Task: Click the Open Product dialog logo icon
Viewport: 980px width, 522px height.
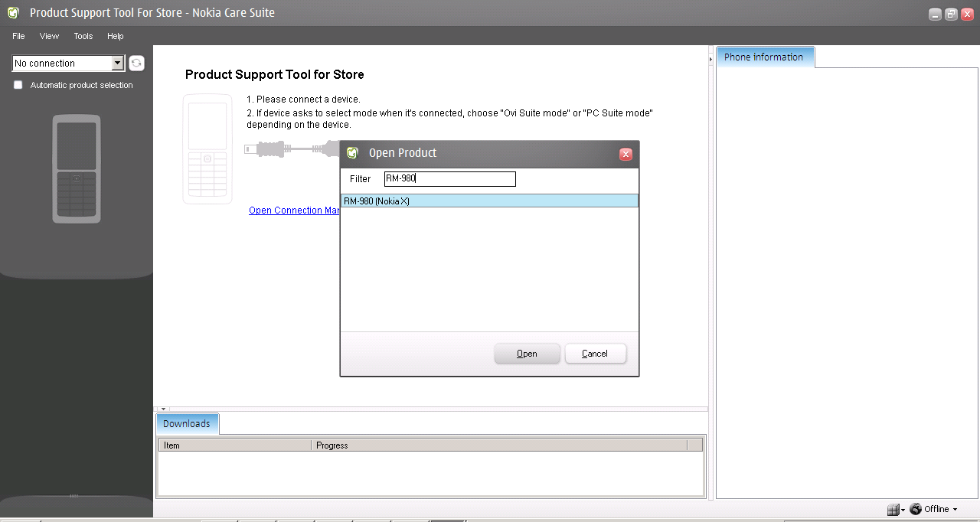Action: pyautogui.click(x=352, y=153)
